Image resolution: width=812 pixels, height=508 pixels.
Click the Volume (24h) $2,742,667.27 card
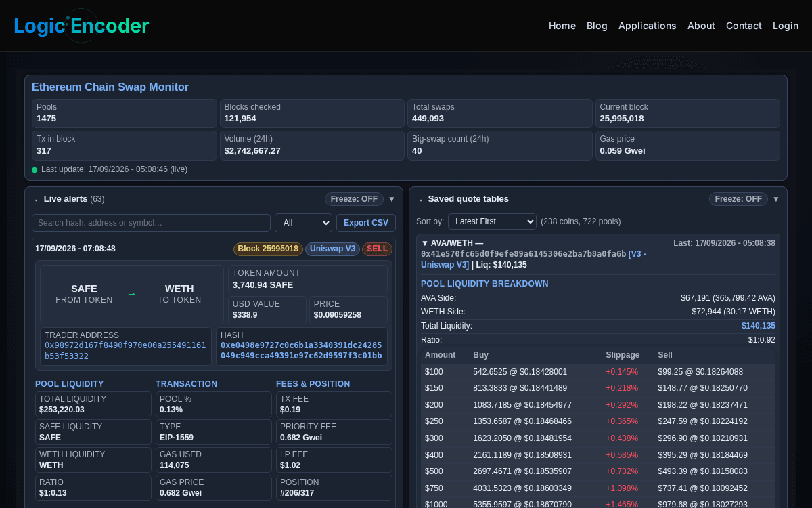click(x=312, y=146)
